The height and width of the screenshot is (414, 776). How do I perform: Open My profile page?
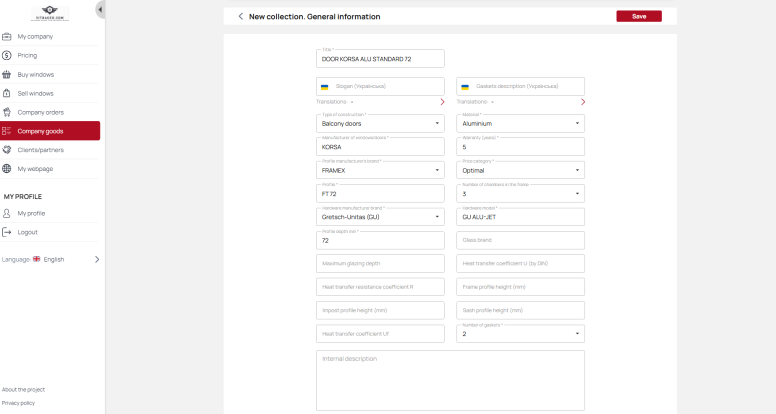[x=50, y=213]
